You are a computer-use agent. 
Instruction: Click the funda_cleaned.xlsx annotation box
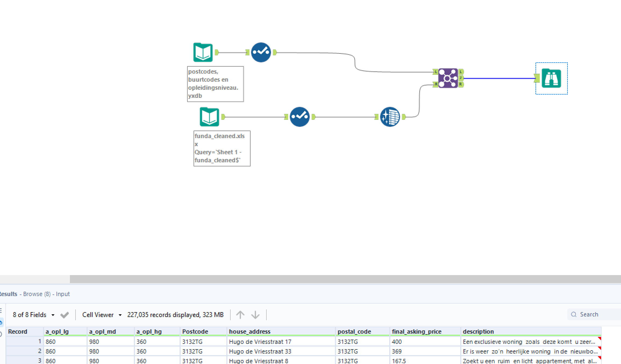pos(222,149)
